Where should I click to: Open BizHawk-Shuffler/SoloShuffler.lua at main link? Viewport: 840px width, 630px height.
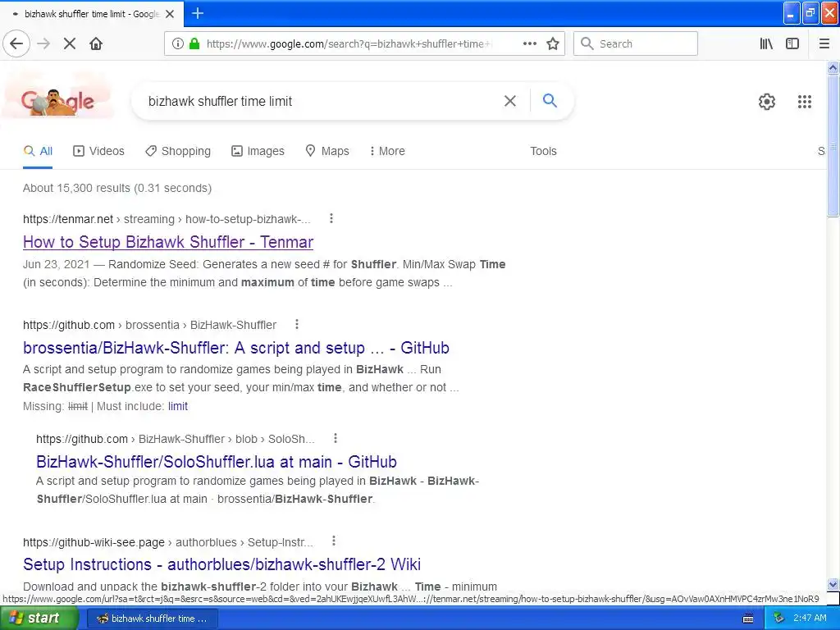(217, 462)
